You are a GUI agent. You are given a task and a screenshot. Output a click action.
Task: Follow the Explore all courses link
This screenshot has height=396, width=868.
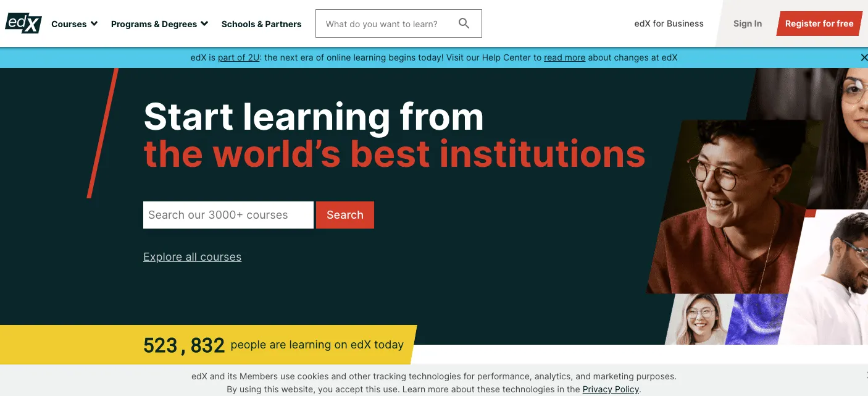point(192,257)
